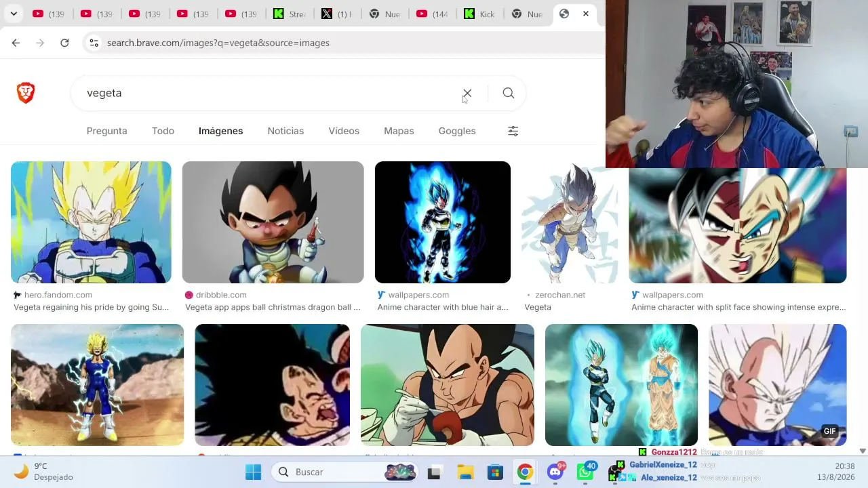Open 'Vegeta app apps ball christmas' caption

(x=273, y=307)
